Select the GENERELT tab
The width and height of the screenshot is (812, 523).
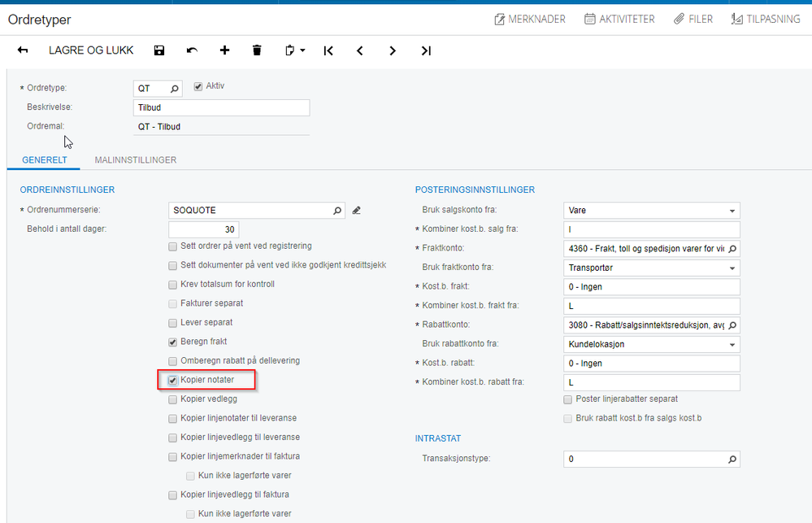click(x=45, y=159)
